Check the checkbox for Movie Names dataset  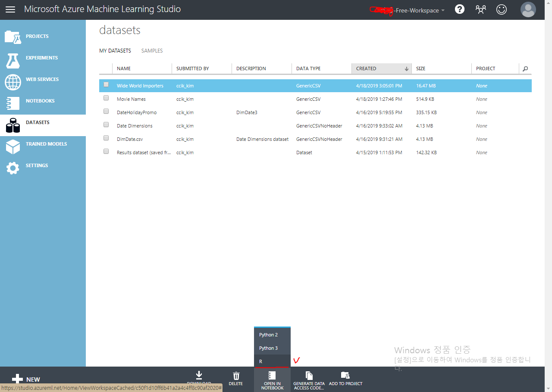(x=106, y=98)
